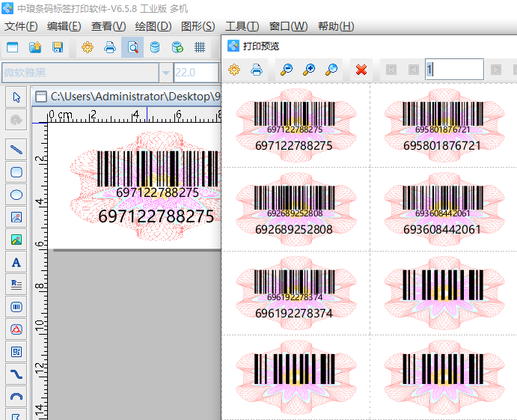Toggle the grid display icon
Viewport: 517px width, 420px height.
click(200, 47)
